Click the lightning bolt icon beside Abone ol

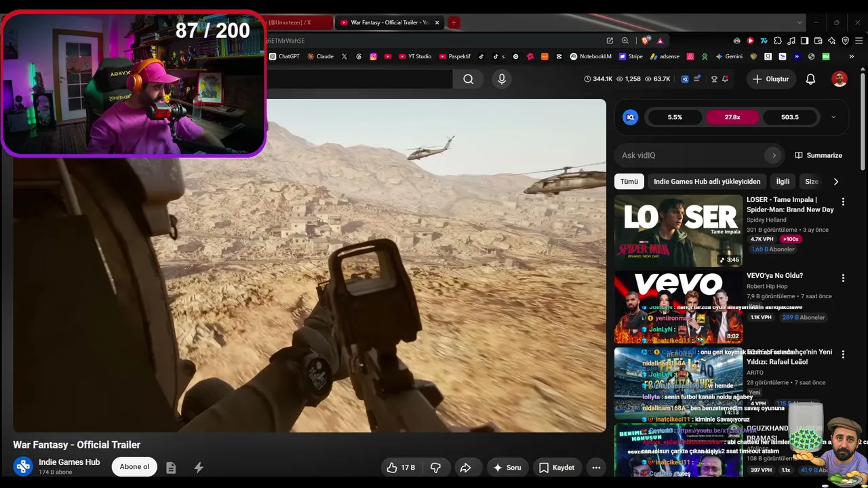(199, 468)
